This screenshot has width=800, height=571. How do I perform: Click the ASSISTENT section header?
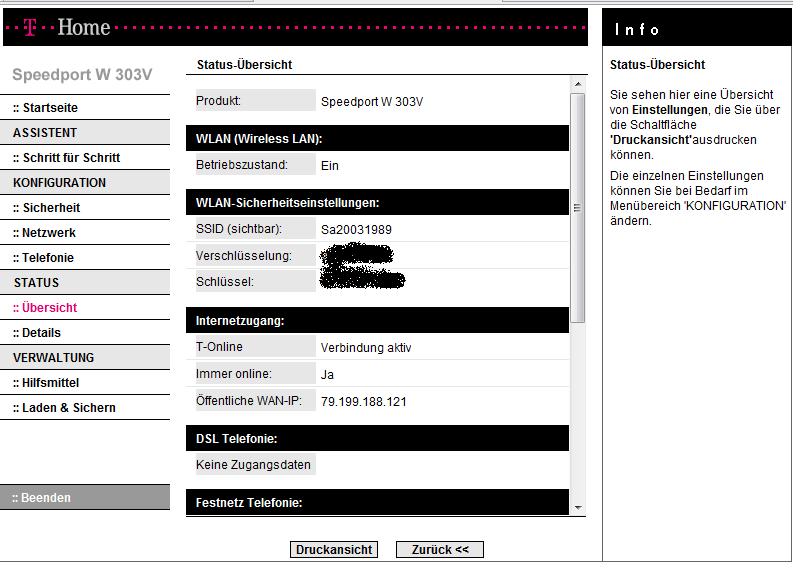(85, 133)
